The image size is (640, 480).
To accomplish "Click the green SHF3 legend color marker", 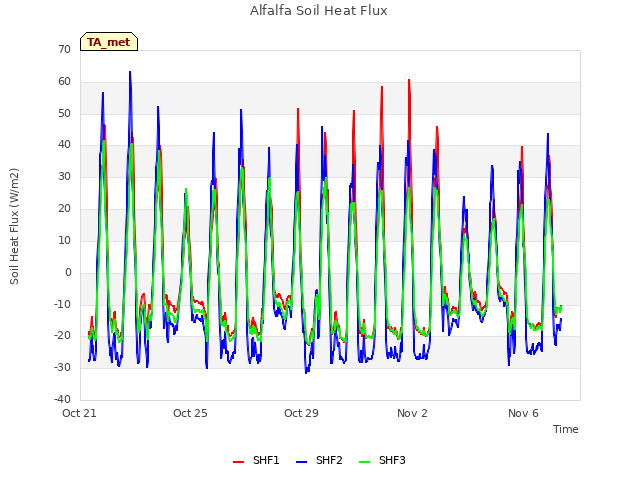I will (364, 462).
